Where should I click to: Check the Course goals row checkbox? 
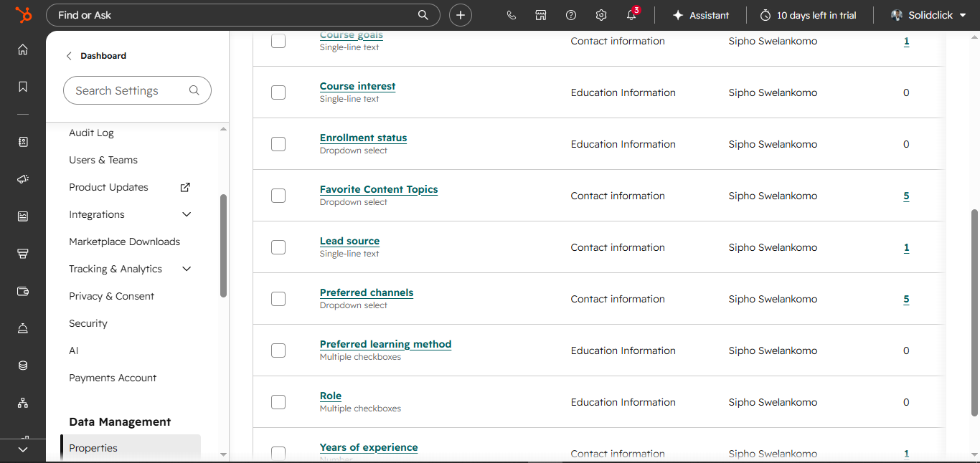(x=278, y=41)
